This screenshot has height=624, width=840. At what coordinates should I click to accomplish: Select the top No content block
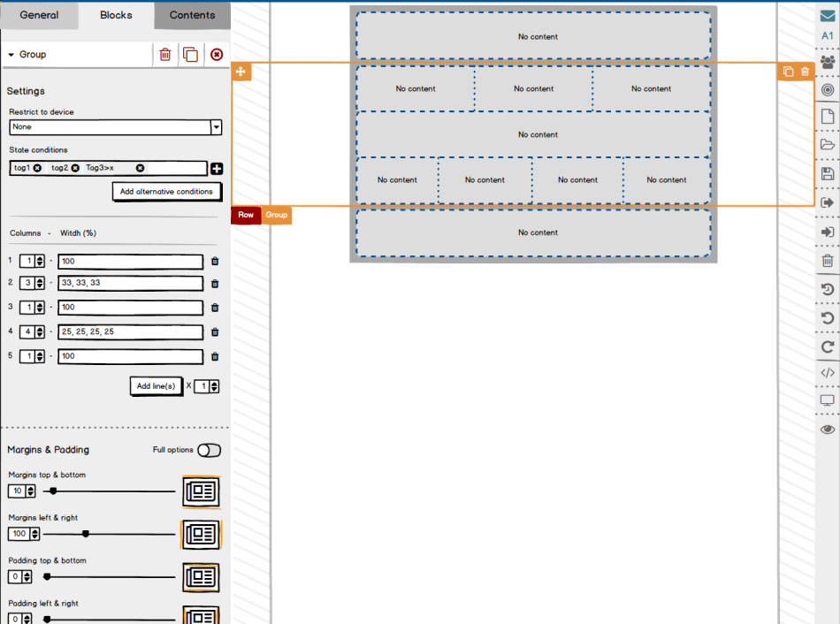tap(533, 36)
